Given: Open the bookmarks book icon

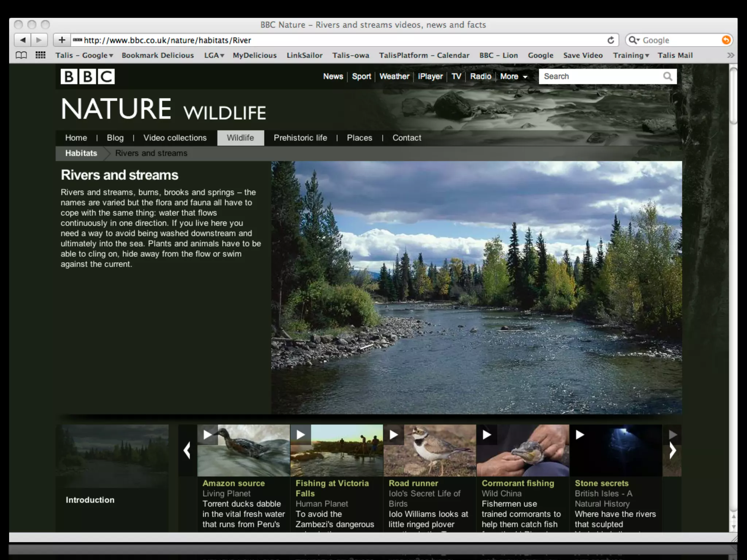Looking at the screenshot, I should [x=22, y=55].
